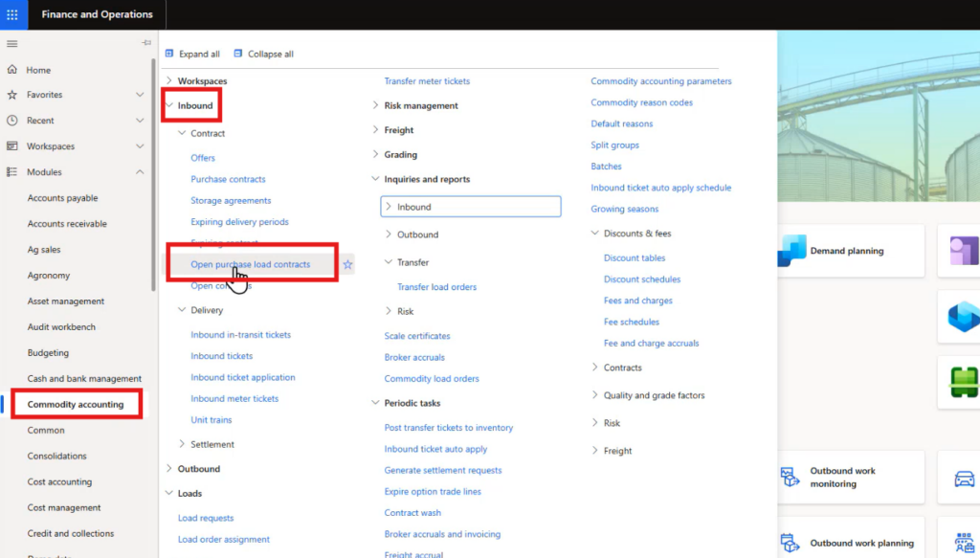Collapse the Discounts & fees group
The image size is (980, 558).
[595, 234]
